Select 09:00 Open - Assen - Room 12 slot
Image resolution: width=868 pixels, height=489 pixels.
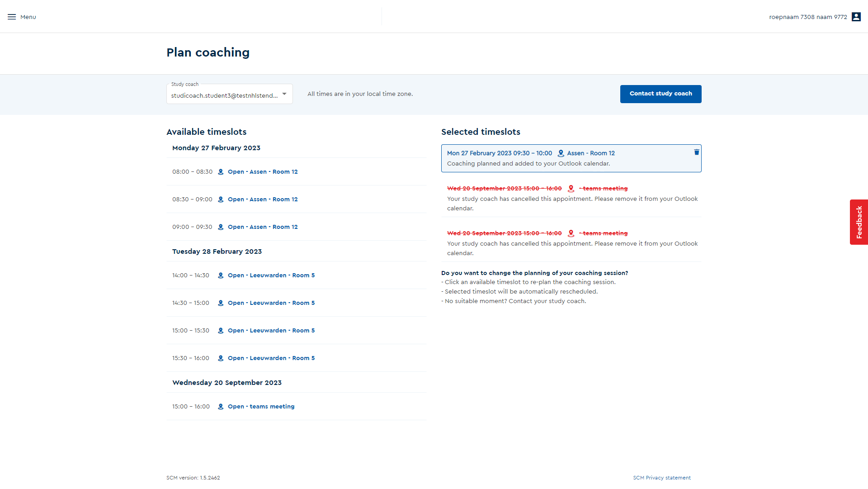263,227
